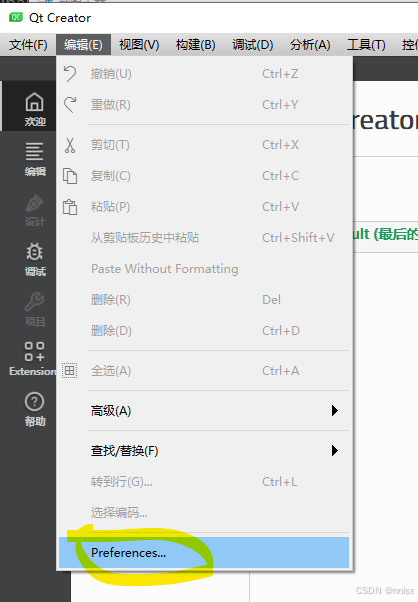Expand the 高级(A) submenu
The height and width of the screenshot is (602, 418).
(x=204, y=411)
